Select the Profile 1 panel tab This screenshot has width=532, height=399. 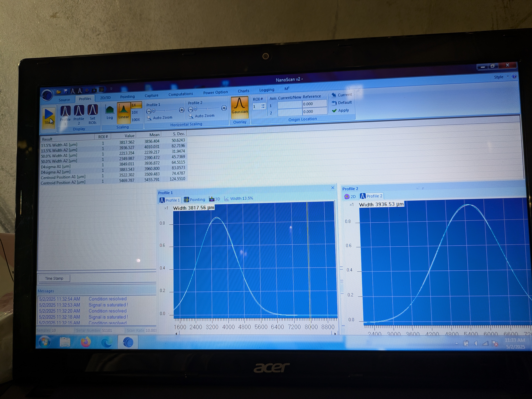point(170,200)
